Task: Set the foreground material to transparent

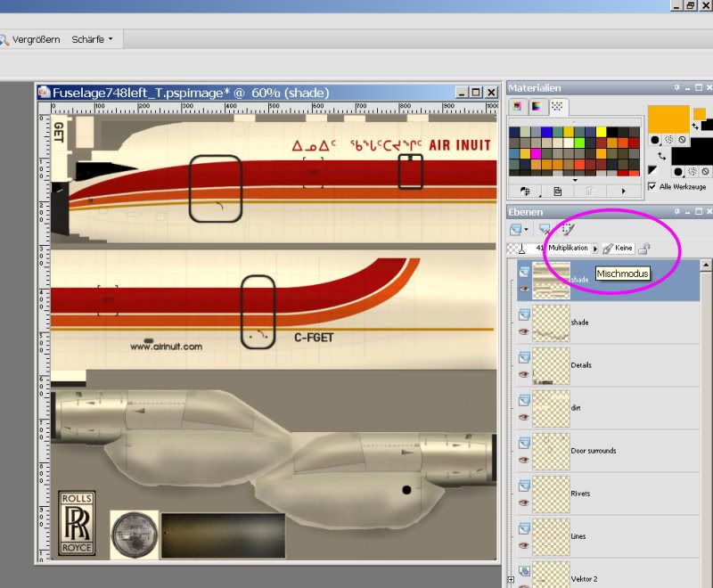Action: [x=682, y=140]
